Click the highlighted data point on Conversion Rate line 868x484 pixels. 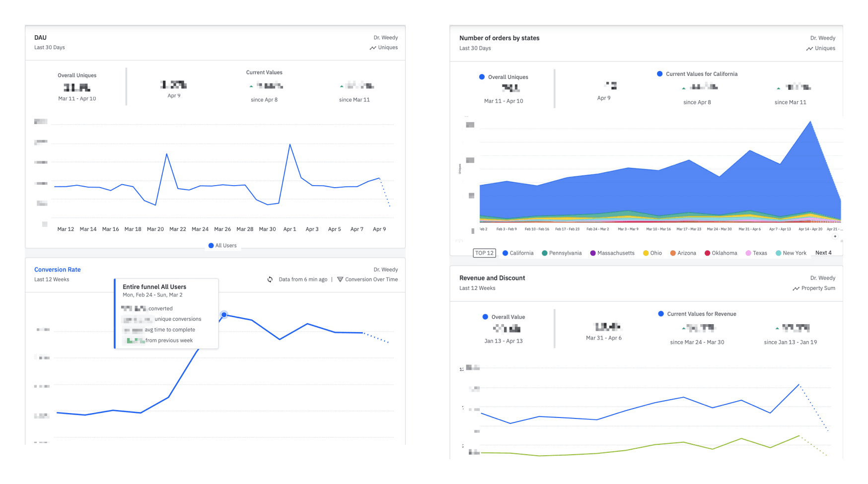click(x=224, y=315)
